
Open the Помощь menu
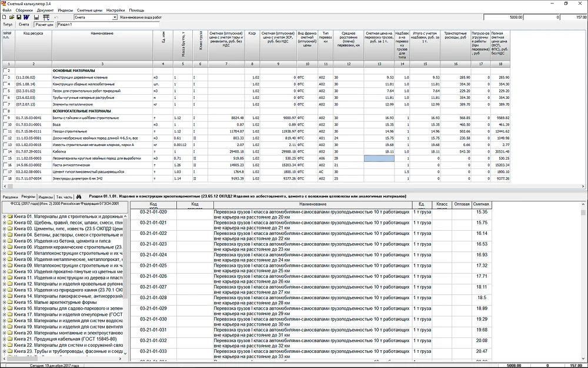pos(136,10)
